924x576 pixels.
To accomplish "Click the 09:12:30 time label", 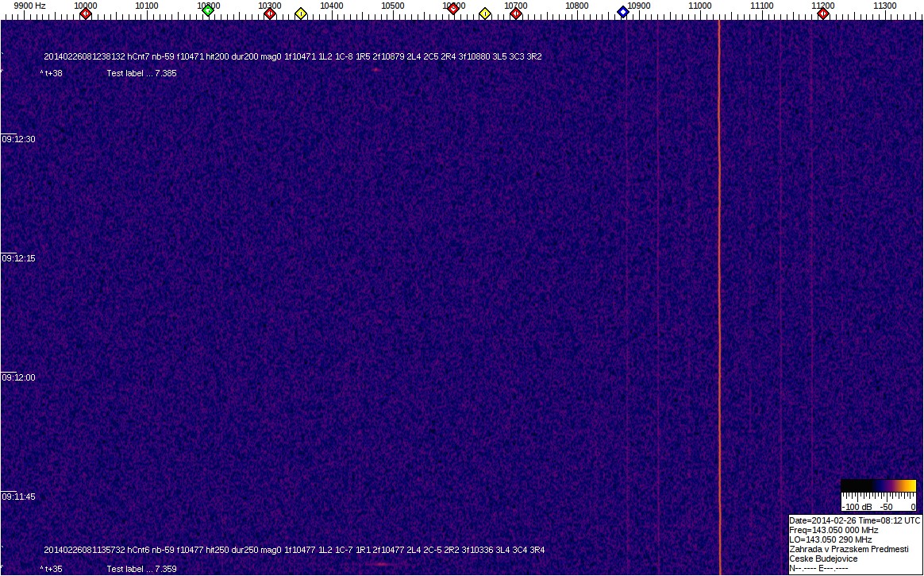I will pos(18,139).
